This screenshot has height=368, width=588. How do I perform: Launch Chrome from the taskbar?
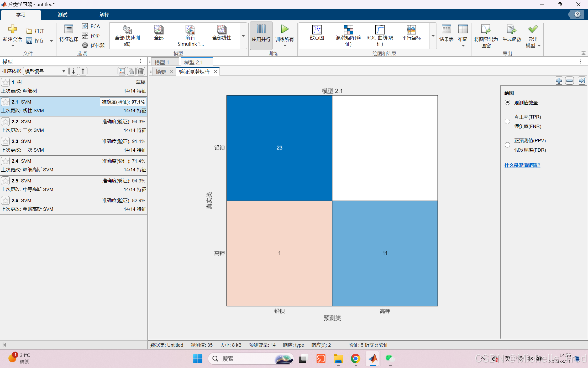click(x=355, y=359)
